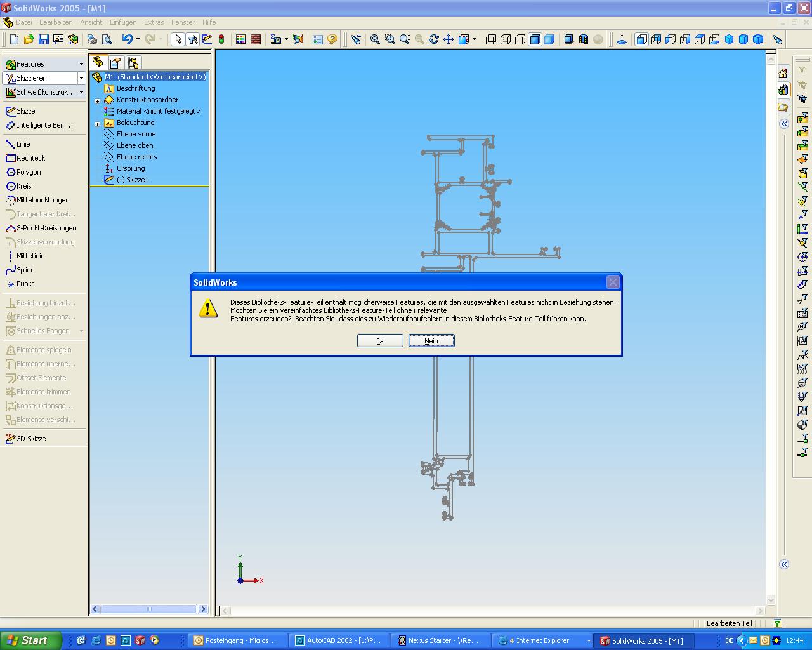Viewport: 812px width, 650px height.
Task: Open the Ansicht menu
Action: click(91, 22)
